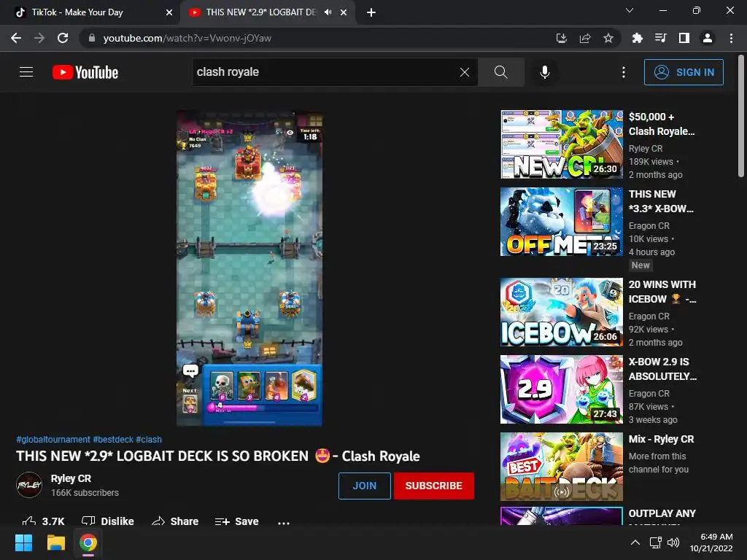The height and width of the screenshot is (560, 747).
Task: Click the #bestdeck hashtag
Action: coord(113,440)
